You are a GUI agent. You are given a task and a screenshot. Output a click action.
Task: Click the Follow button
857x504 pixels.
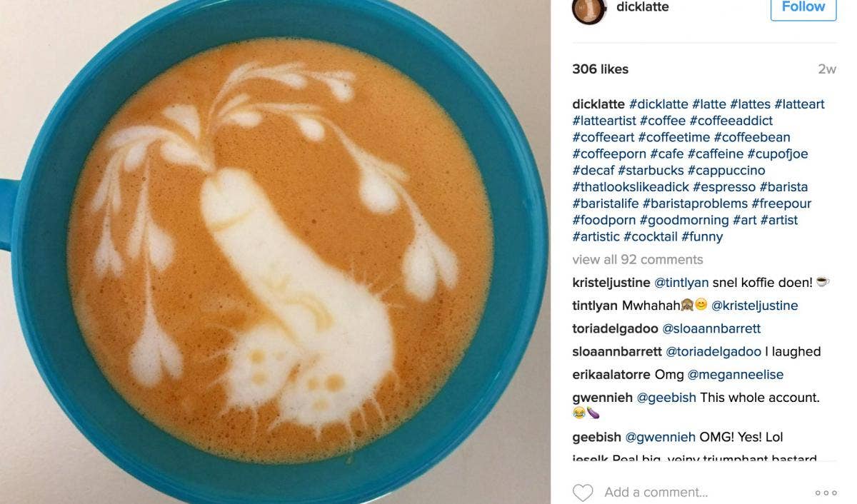[x=803, y=7]
